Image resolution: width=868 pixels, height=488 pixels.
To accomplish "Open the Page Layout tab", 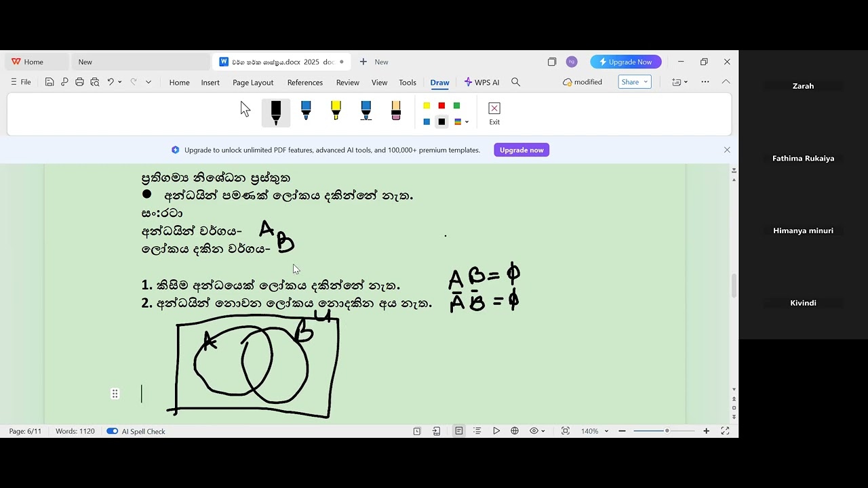I will click(x=253, y=82).
